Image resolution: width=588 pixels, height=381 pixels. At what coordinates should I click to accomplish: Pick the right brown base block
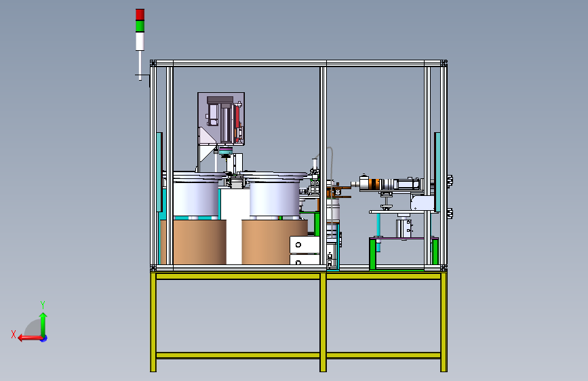(x=275, y=242)
